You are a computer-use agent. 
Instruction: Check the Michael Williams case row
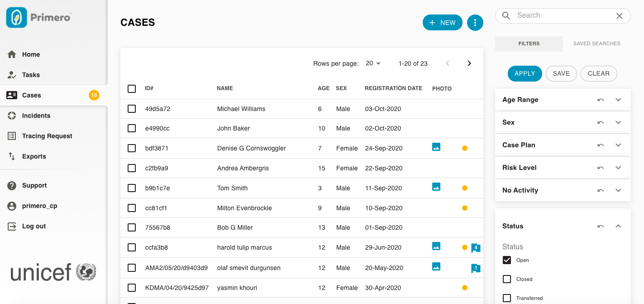pyautogui.click(x=132, y=109)
